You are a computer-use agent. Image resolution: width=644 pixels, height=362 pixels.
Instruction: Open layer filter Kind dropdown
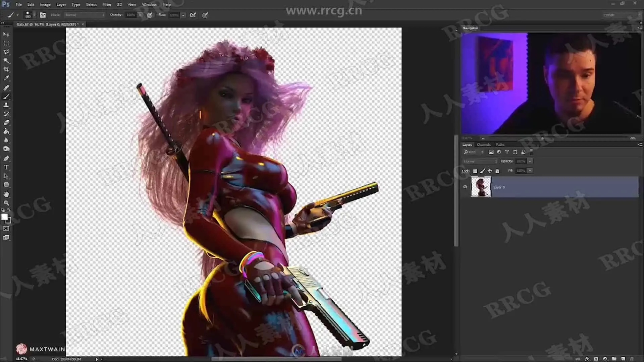[x=473, y=152]
